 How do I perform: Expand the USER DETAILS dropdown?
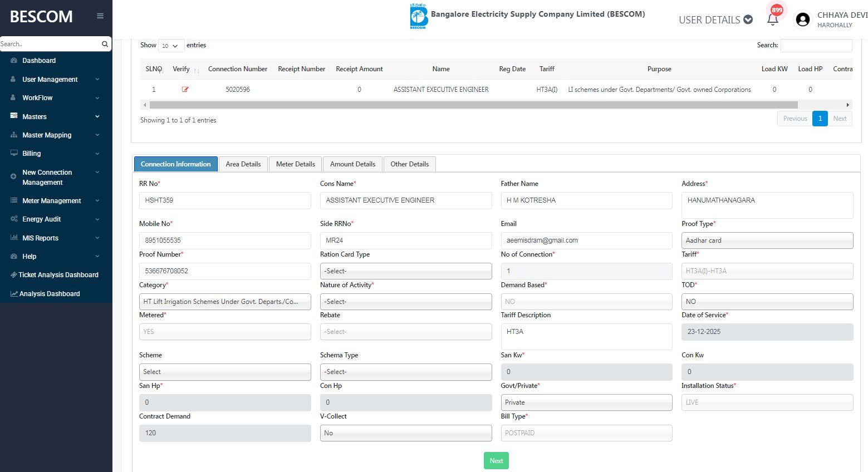coord(715,19)
